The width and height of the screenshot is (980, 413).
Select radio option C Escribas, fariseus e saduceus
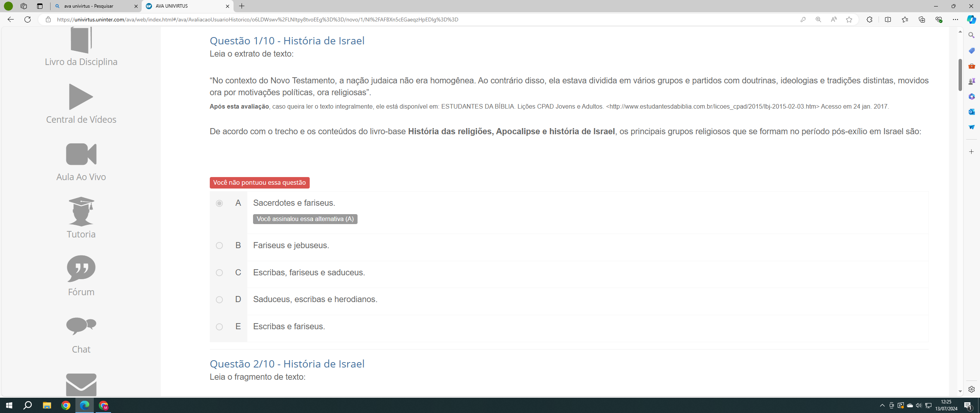[x=219, y=273]
